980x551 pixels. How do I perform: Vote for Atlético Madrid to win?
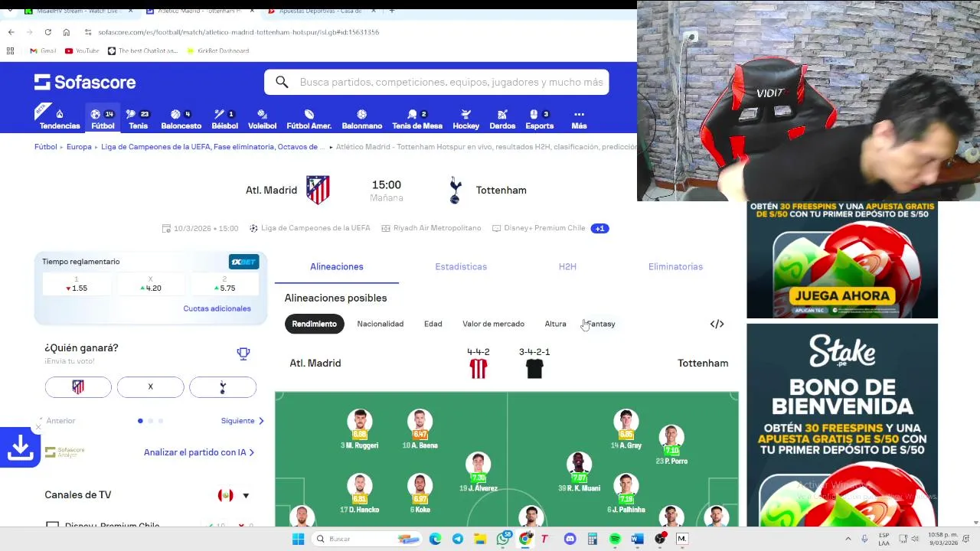pos(78,387)
